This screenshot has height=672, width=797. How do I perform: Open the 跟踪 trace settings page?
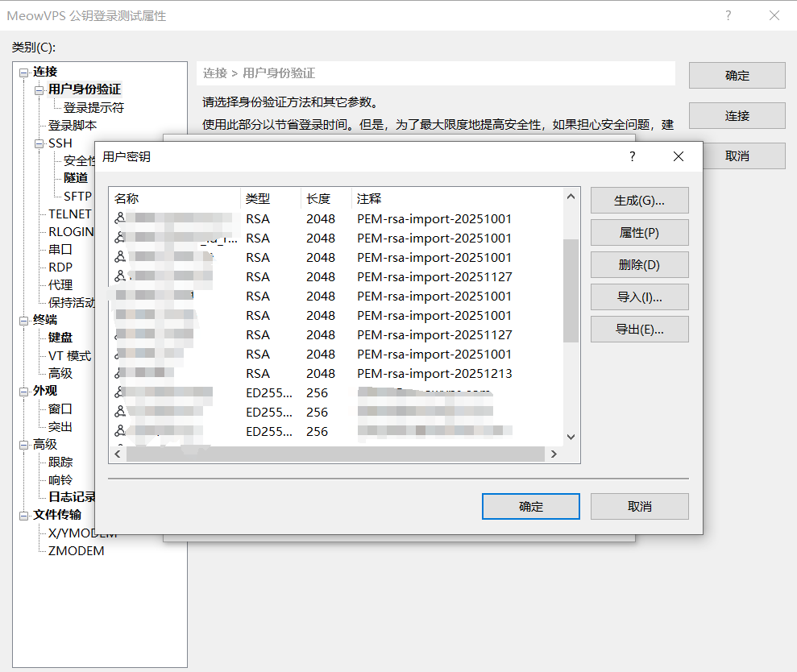(60, 462)
